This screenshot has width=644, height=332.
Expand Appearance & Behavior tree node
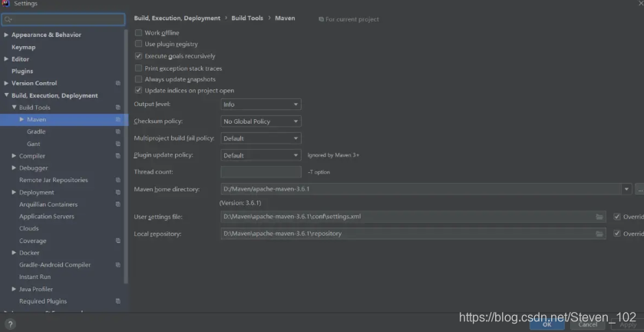(x=6, y=35)
